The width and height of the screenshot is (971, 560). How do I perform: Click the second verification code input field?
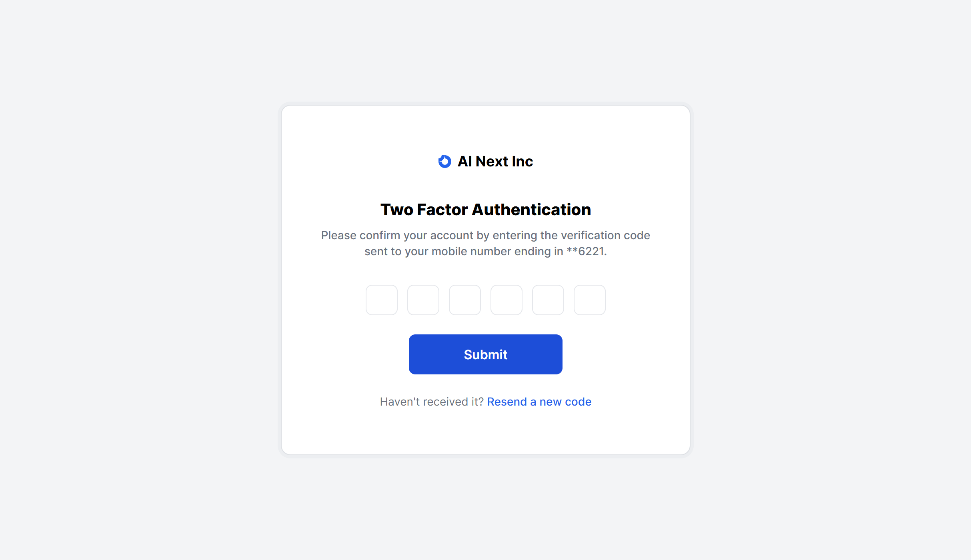(423, 299)
